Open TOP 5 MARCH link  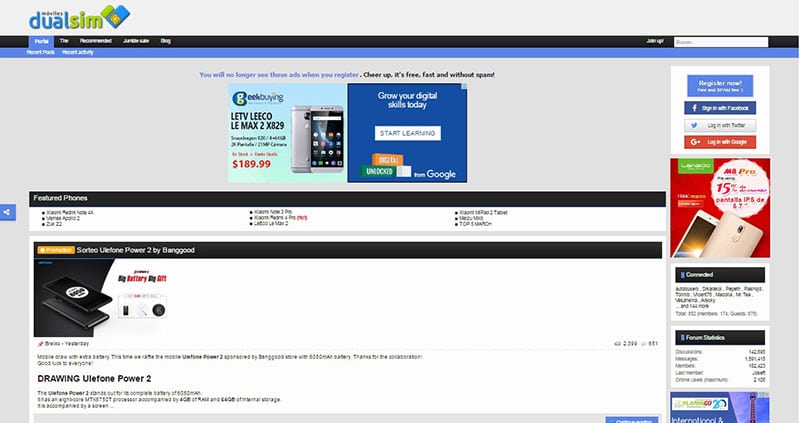tap(476, 223)
